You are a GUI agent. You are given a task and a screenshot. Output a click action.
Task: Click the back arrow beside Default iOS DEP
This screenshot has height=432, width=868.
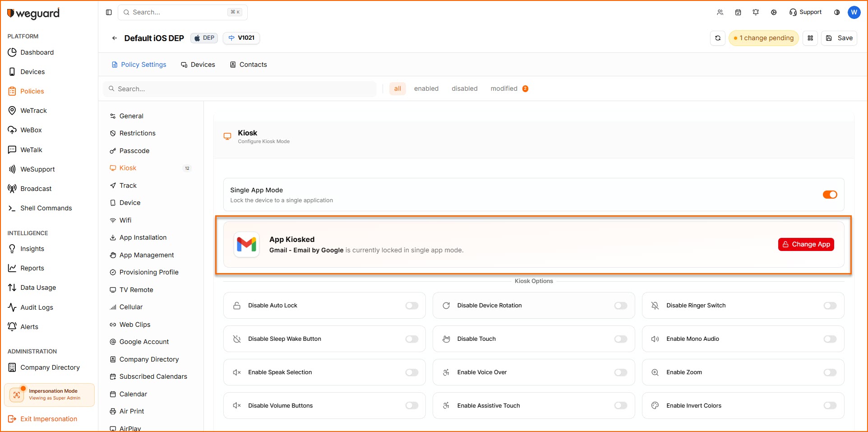tap(115, 38)
